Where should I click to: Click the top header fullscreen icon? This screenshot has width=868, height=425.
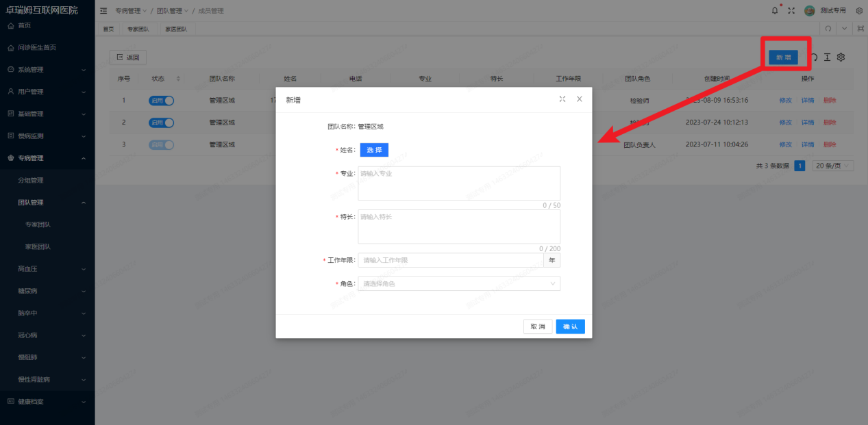pyautogui.click(x=791, y=11)
